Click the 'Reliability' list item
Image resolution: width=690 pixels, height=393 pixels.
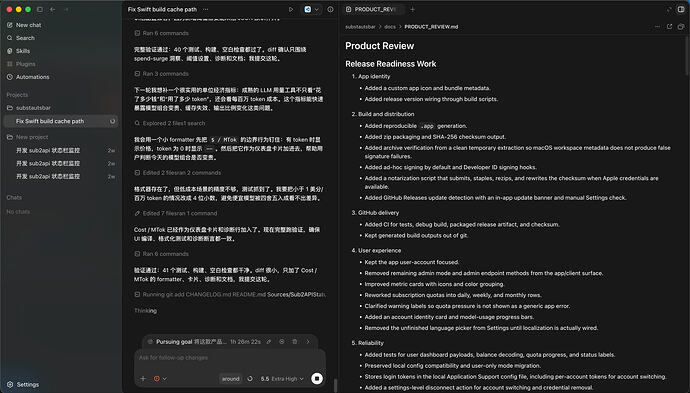click(371, 343)
